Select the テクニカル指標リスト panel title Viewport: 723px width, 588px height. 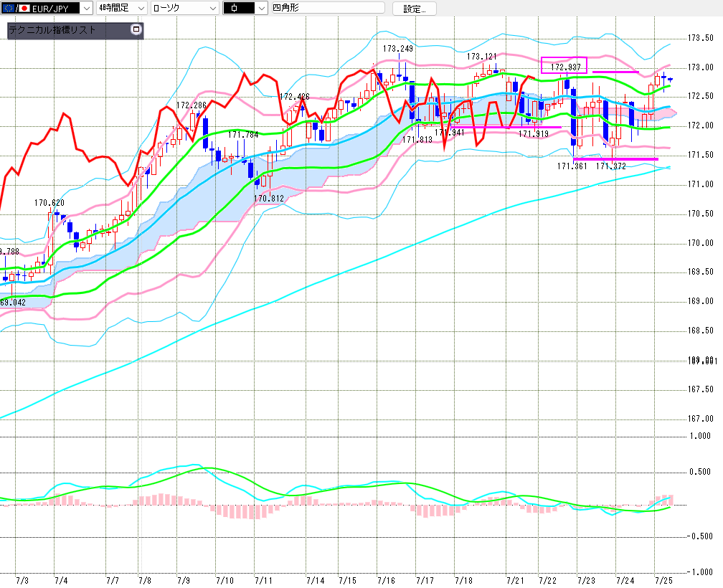pos(52,30)
